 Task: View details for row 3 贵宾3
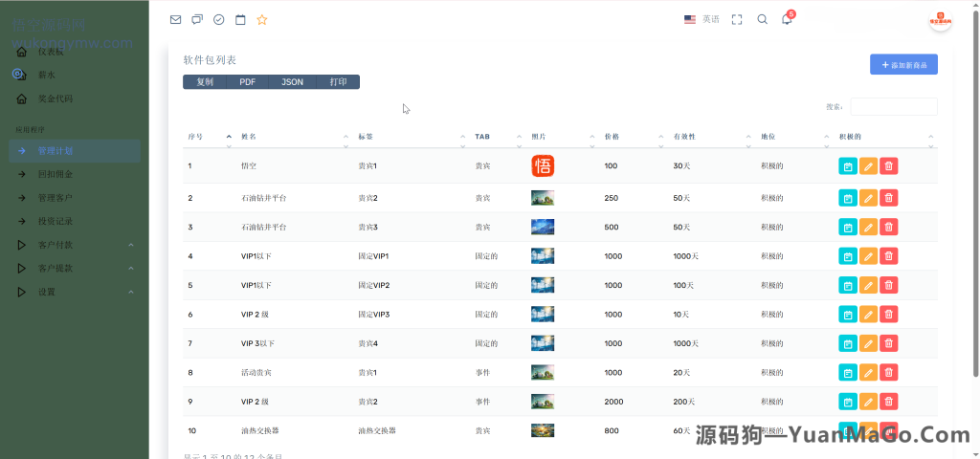(848, 228)
